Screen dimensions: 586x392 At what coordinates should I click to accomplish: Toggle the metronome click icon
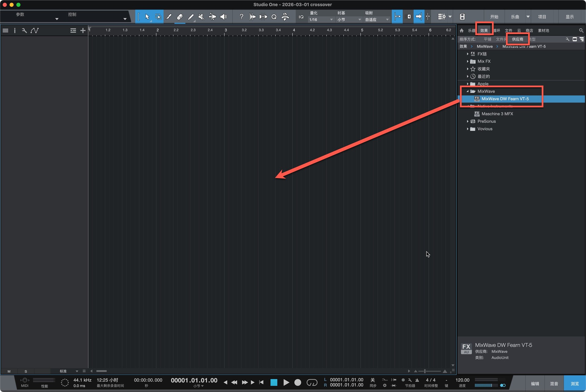pos(417,380)
